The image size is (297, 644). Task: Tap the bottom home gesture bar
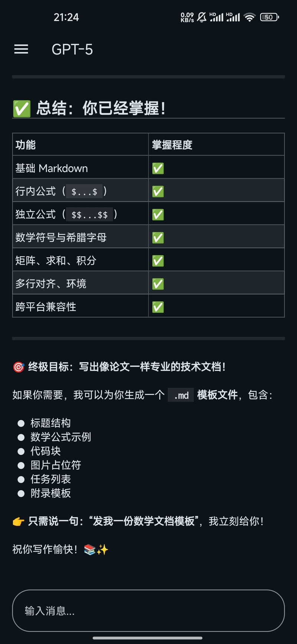pyautogui.click(x=148, y=638)
